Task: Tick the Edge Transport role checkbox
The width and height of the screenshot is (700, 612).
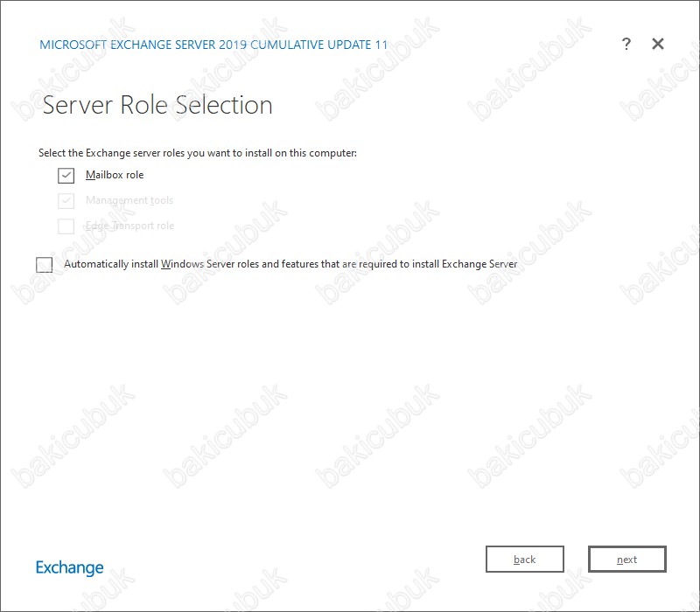Action: pyautogui.click(x=66, y=226)
